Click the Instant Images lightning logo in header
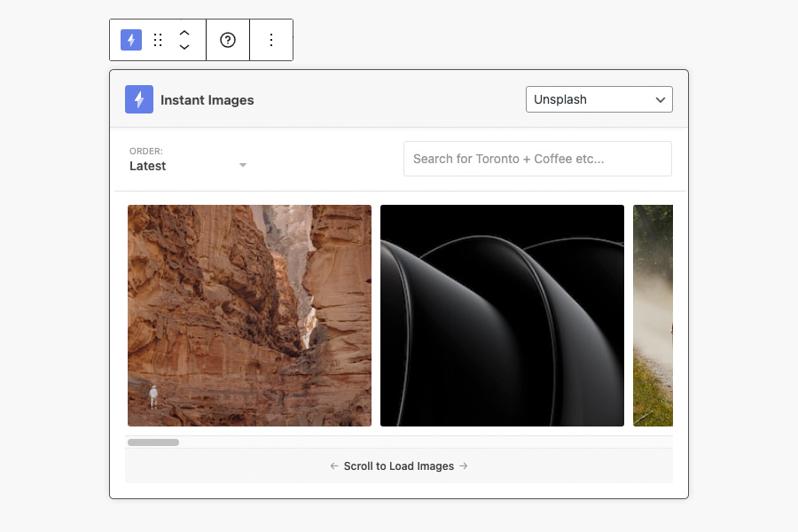 (x=139, y=99)
